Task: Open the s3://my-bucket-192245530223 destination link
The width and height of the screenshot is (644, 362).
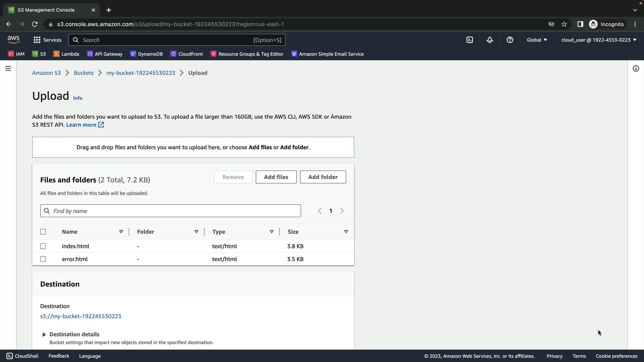Action: point(80,316)
